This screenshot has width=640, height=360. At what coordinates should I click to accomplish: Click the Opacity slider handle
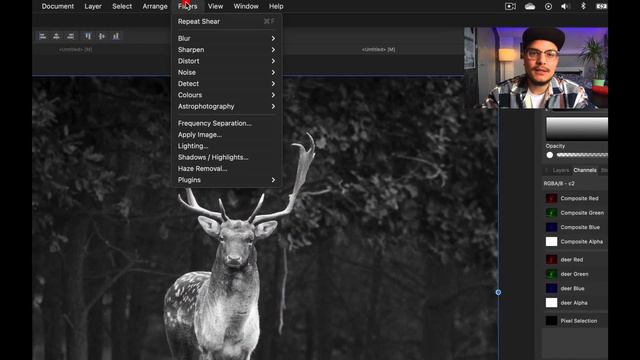[x=550, y=155]
